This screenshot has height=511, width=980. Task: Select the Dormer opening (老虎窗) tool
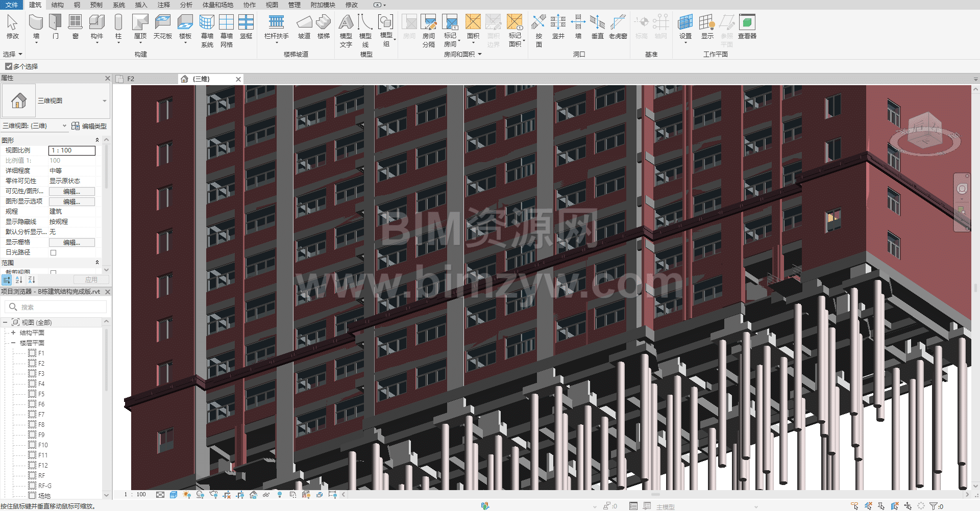[618, 27]
